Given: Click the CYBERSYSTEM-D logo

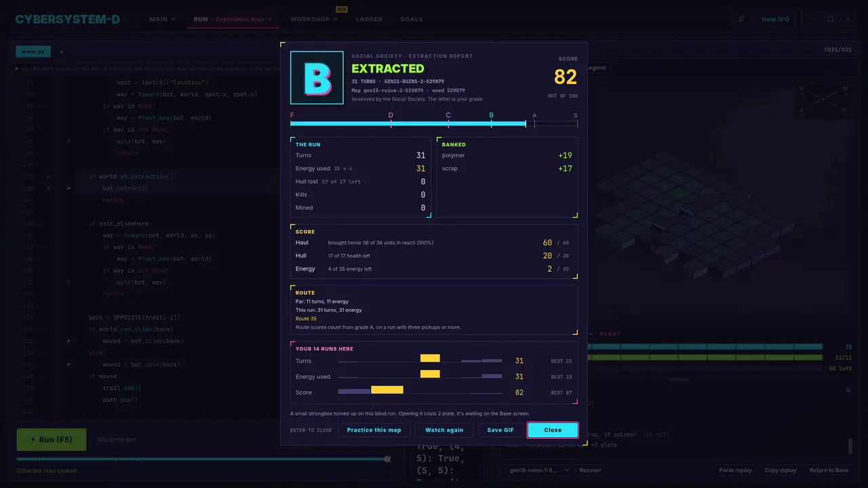Looking at the screenshot, I should coord(68,19).
